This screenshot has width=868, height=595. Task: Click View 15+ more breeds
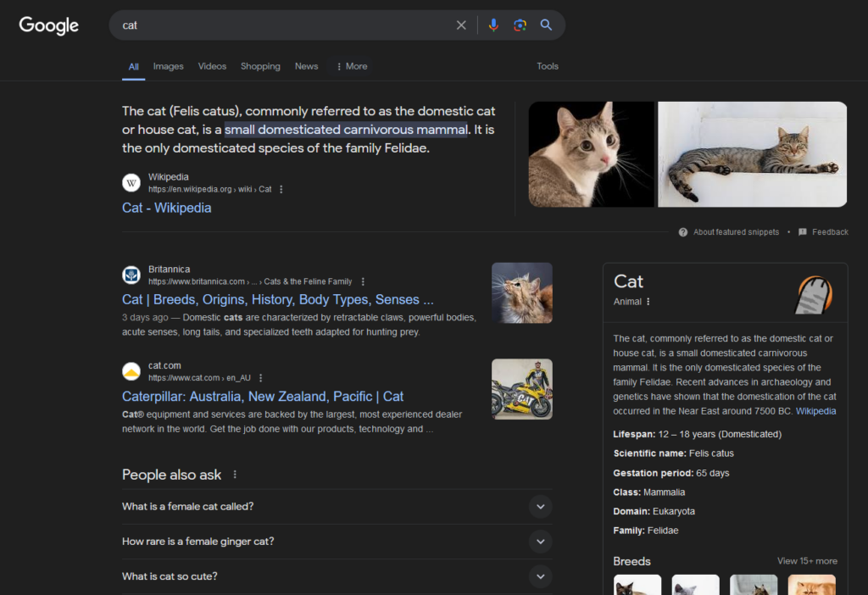(807, 561)
